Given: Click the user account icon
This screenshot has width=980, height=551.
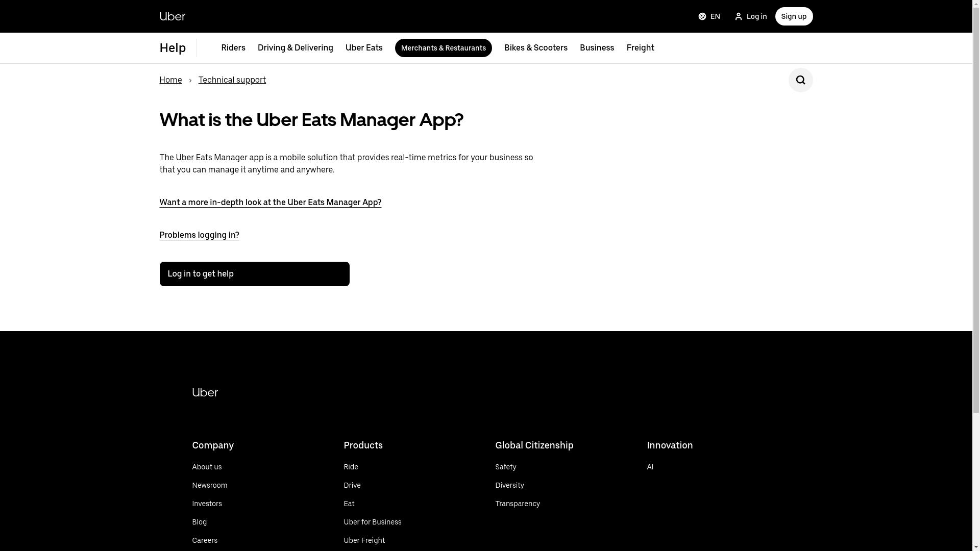Looking at the screenshot, I should point(739,16).
